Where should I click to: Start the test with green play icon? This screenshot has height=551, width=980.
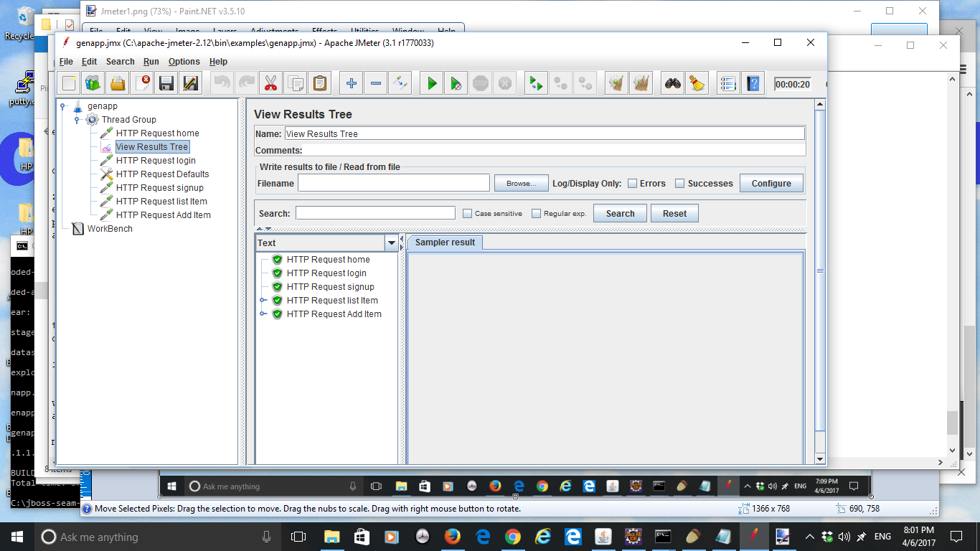coord(431,83)
